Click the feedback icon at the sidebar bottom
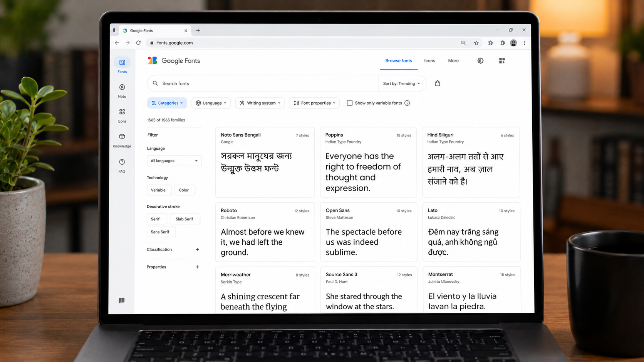Image resolution: width=644 pixels, height=362 pixels. 122,300
